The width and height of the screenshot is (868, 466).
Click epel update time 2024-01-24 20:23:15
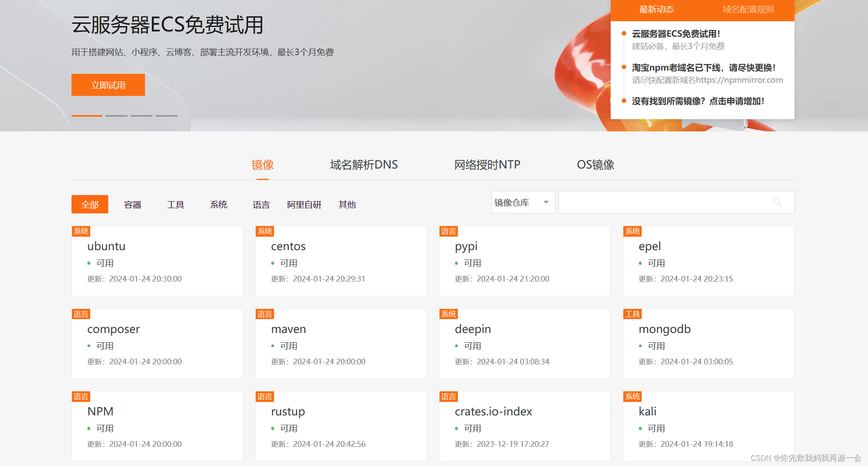click(697, 279)
